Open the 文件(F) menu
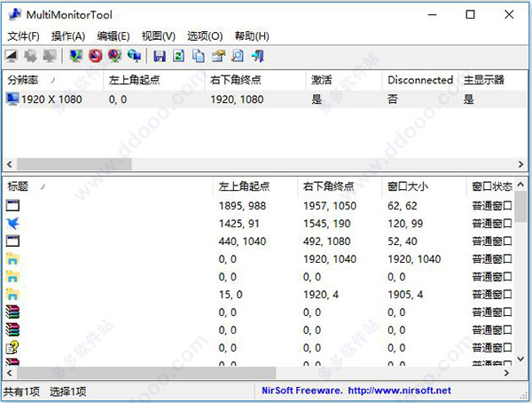This screenshot has width=532, height=403. tap(23, 36)
